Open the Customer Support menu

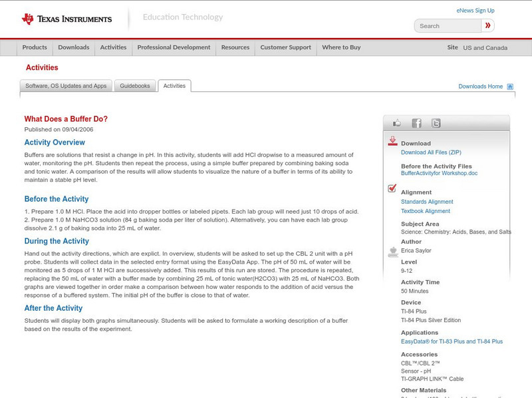point(286,47)
